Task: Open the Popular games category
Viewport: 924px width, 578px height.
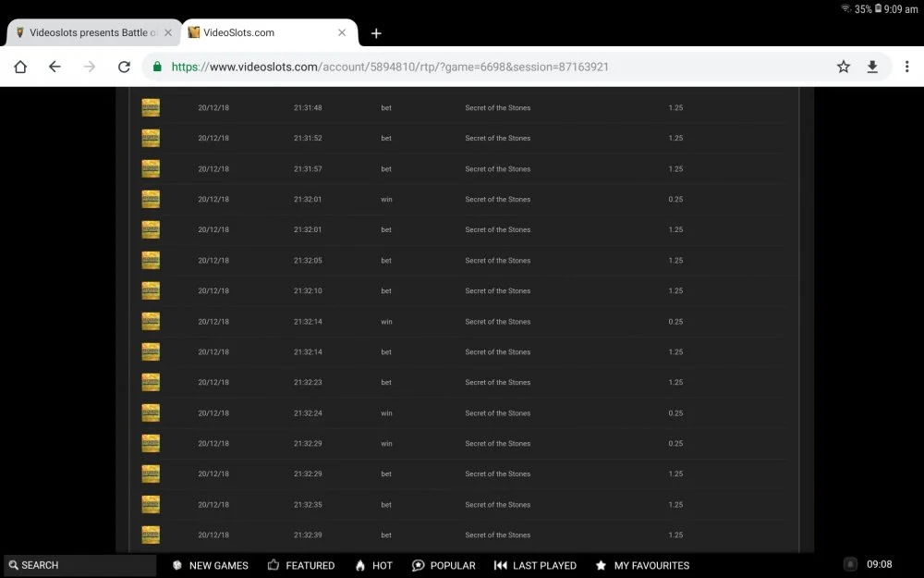Action: pos(444,565)
